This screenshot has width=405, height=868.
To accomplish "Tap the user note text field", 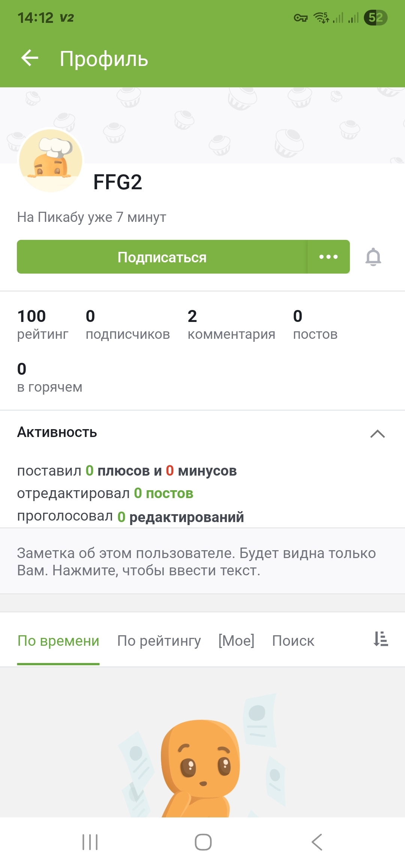I will point(202,561).
